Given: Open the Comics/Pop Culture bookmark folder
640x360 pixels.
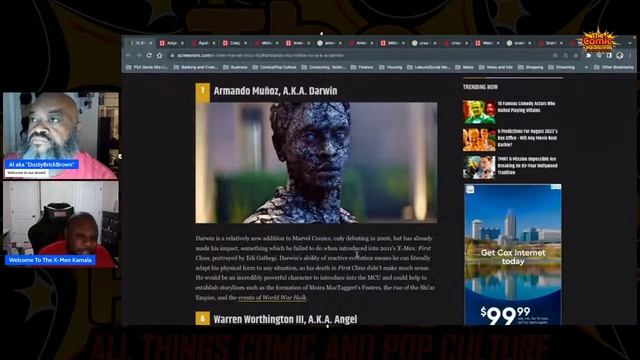Looking at the screenshot, I should 274,67.
